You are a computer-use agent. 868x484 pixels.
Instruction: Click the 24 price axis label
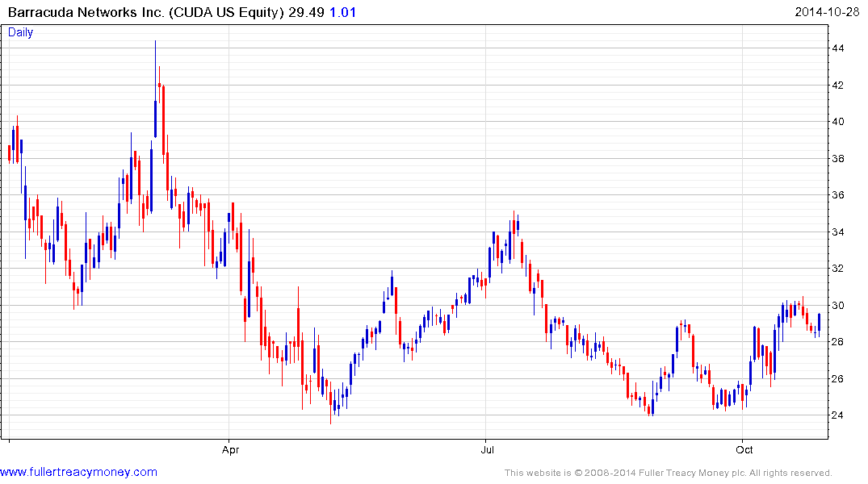coord(838,415)
